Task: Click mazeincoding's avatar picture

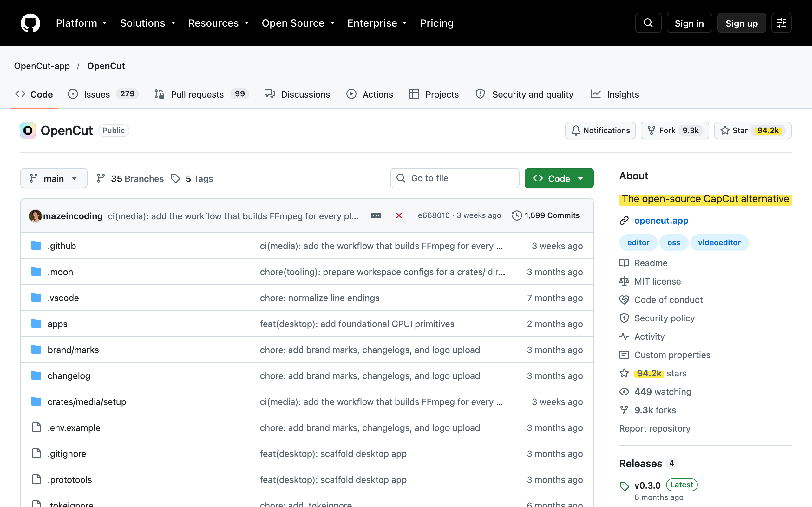Action: pyautogui.click(x=36, y=216)
